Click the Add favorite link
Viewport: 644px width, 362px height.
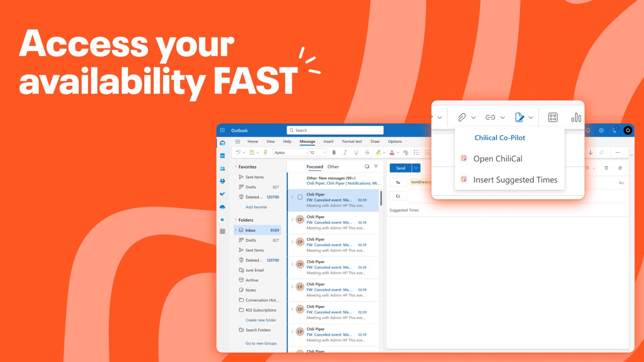coord(256,207)
